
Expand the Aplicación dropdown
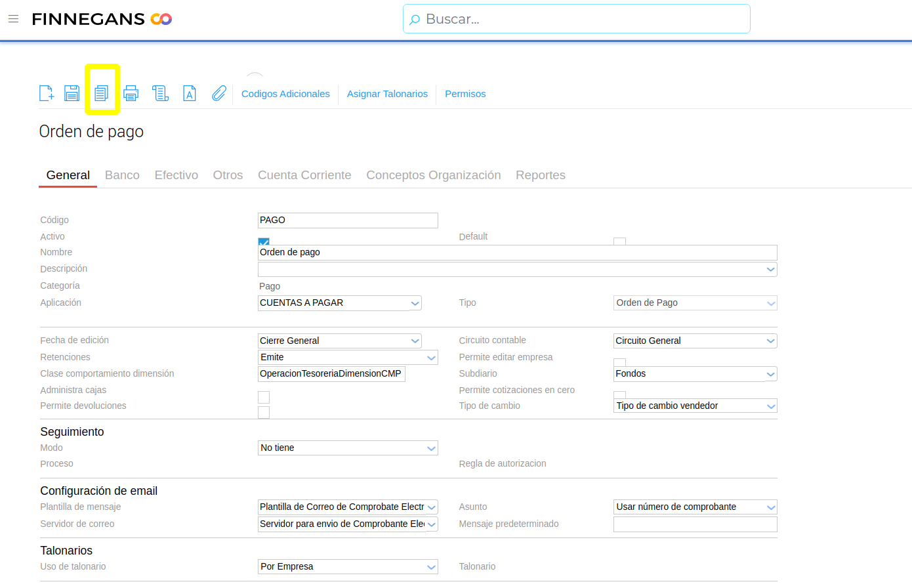point(415,303)
